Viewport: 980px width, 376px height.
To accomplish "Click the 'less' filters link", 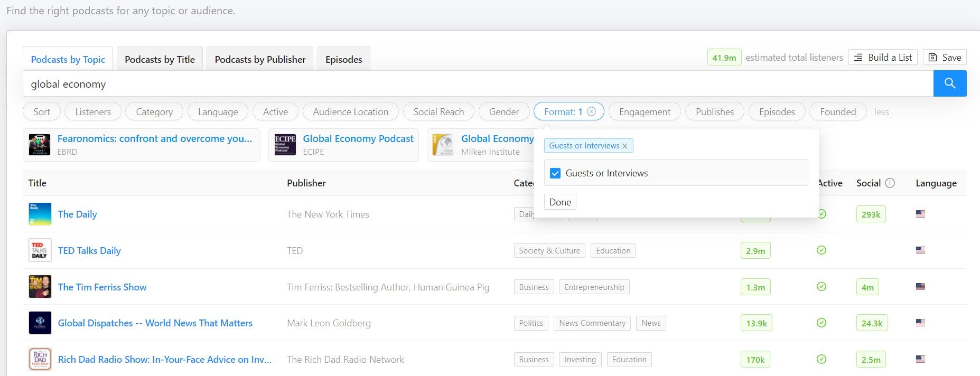I will click(881, 112).
